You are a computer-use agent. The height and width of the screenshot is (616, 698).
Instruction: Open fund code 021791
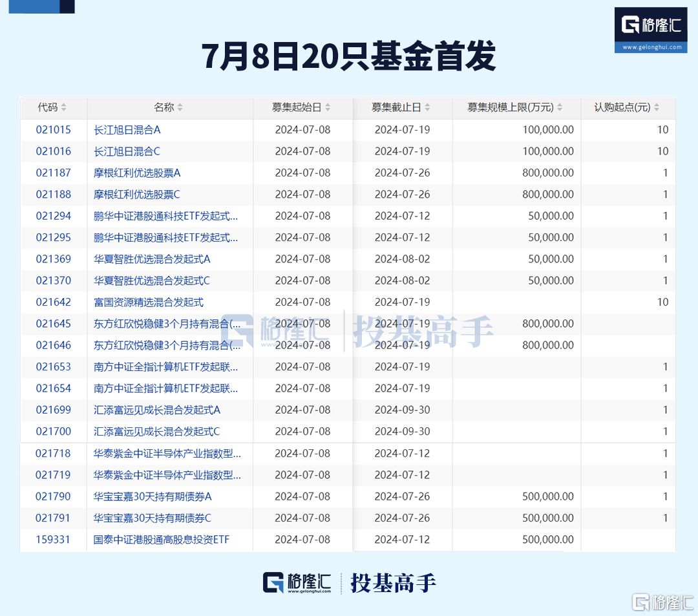53,518
